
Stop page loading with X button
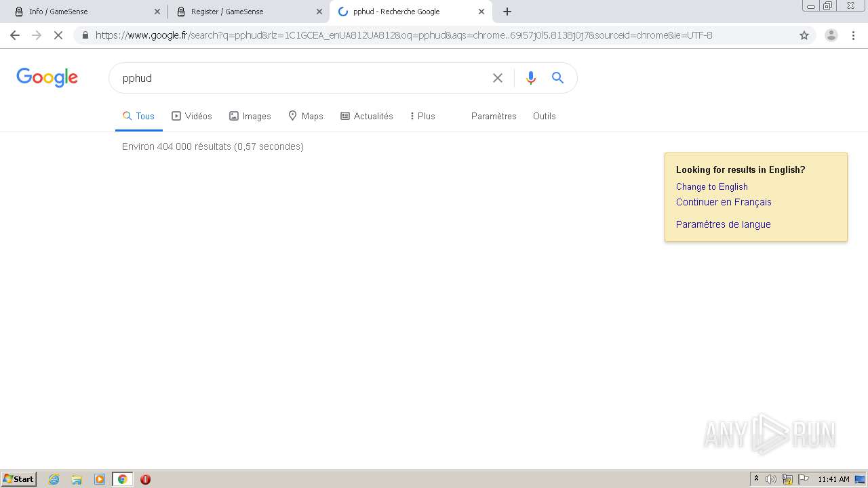58,35
